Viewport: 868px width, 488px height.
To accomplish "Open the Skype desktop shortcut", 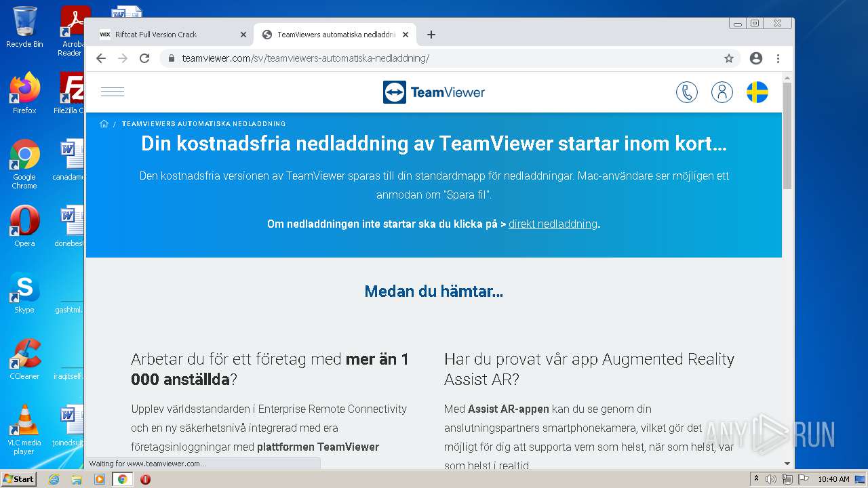I will (x=24, y=293).
